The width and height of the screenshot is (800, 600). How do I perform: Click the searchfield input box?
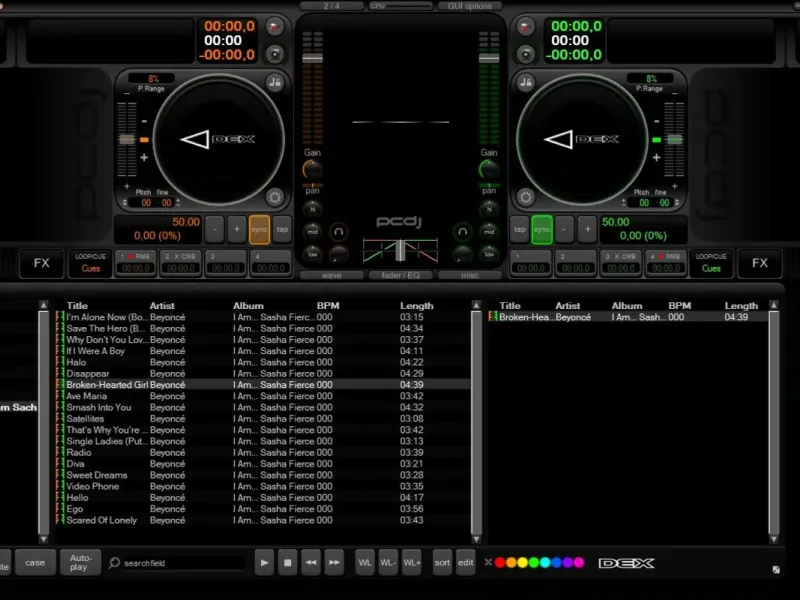point(180,563)
